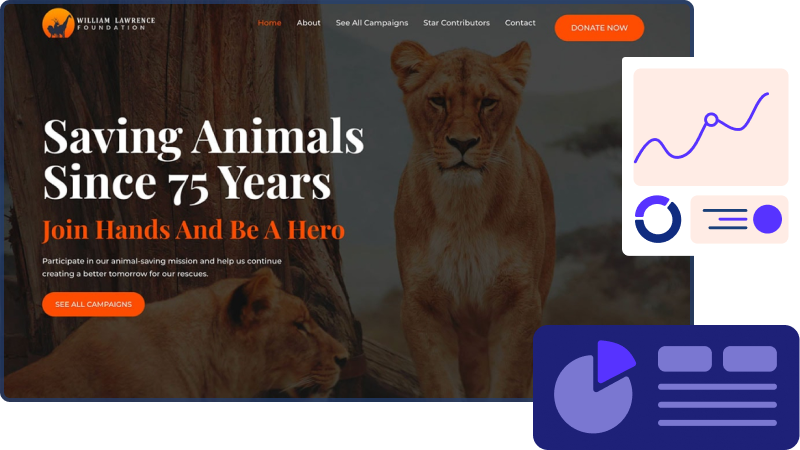Click the donut chart icon
The width and height of the screenshot is (800, 450).
coord(658,219)
